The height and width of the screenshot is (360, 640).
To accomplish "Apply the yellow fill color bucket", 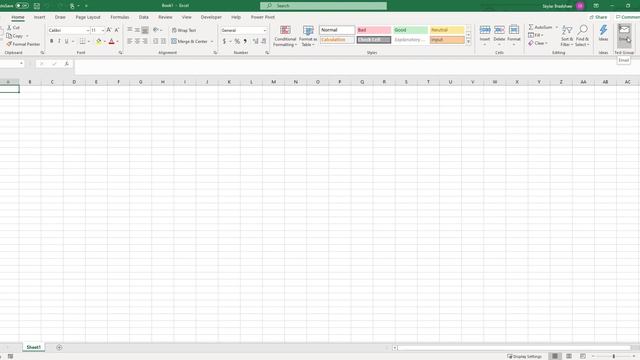I will [99, 41].
